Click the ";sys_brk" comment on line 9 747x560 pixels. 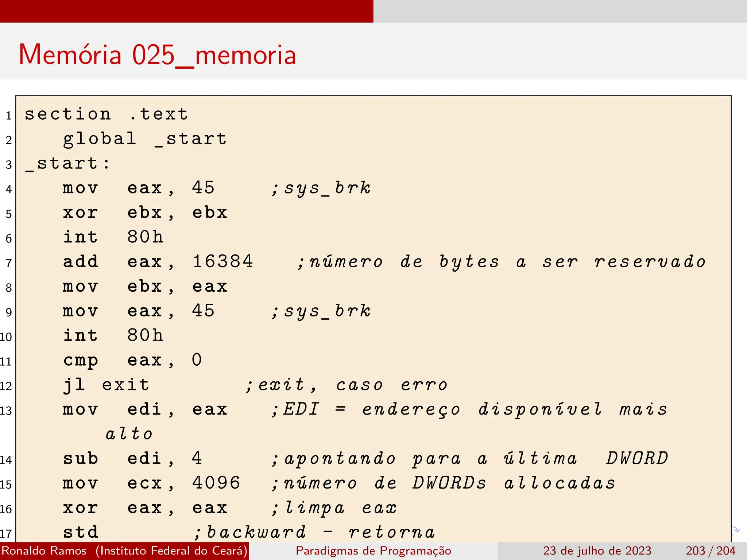pyautogui.click(x=321, y=311)
